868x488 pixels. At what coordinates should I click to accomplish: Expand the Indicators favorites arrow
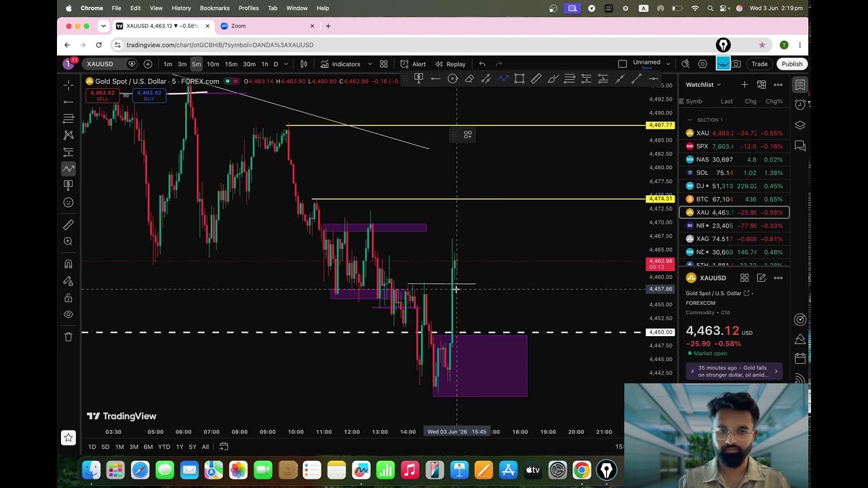click(x=370, y=64)
